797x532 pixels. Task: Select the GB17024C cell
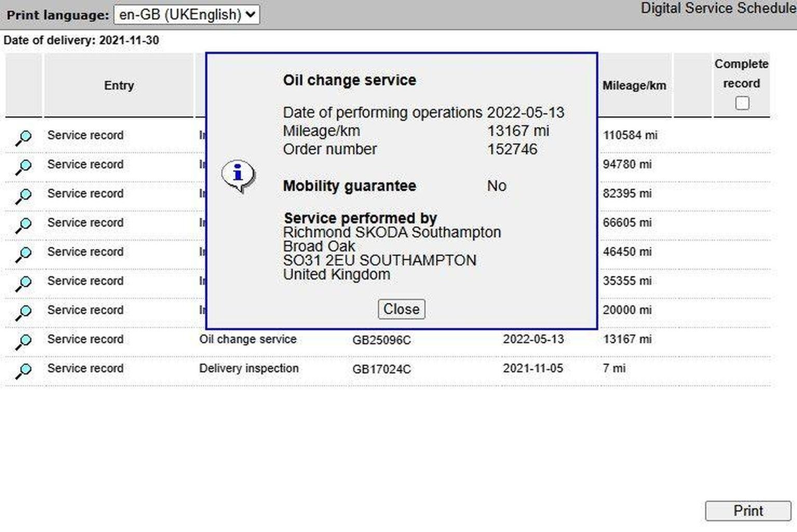pyautogui.click(x=381, y=369)
